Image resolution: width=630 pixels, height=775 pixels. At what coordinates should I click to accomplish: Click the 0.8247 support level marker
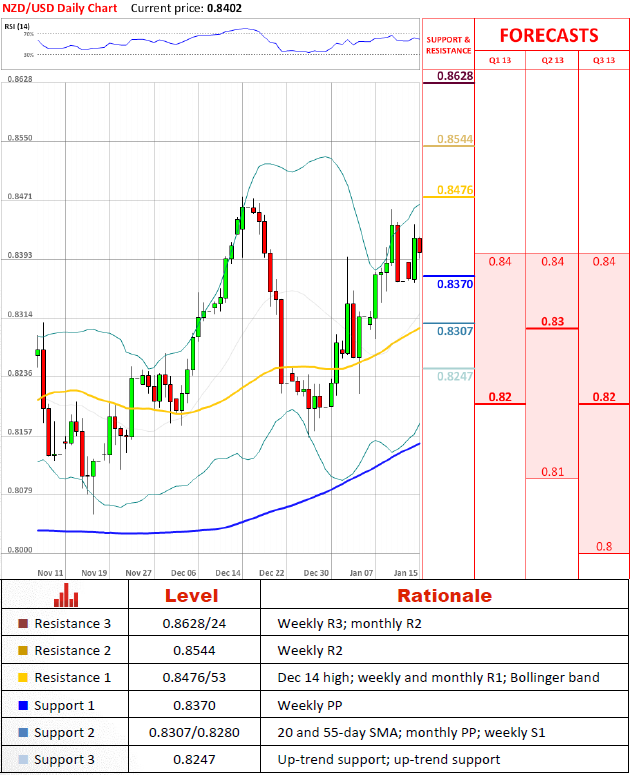[455, 377]
